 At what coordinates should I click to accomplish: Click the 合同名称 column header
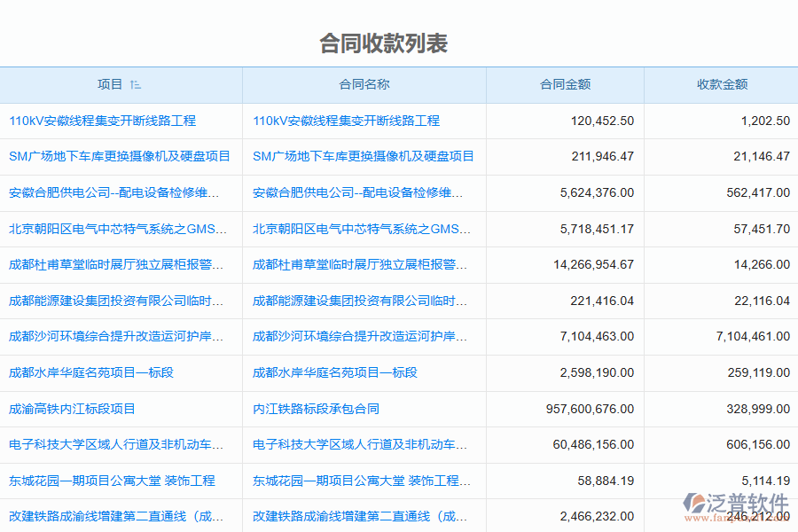coord(364,85)
